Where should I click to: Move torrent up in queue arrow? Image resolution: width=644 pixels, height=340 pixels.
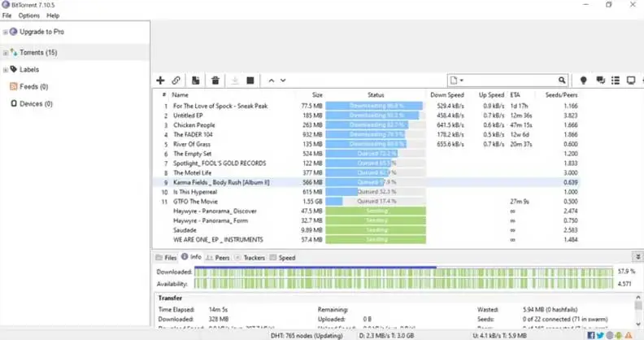pyautogui.click(x=271, y=81)
